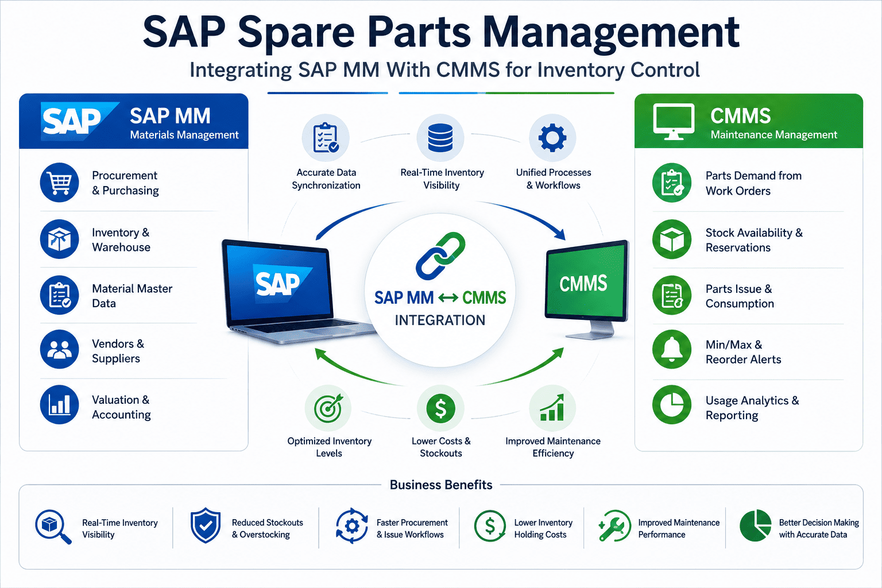The image size is (882, 588).
Task: Click the Materials Management subtitle text
Action: pyautogui.click(x=184, y=135)
